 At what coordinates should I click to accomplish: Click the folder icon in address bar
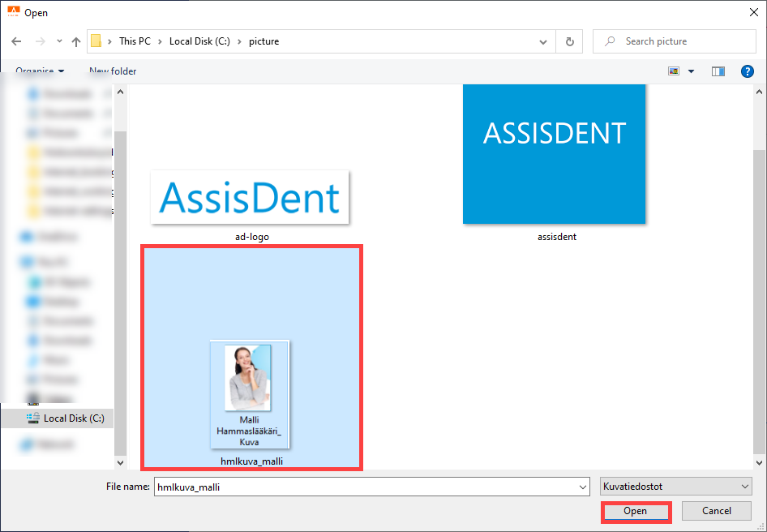(x=96, y=41)
